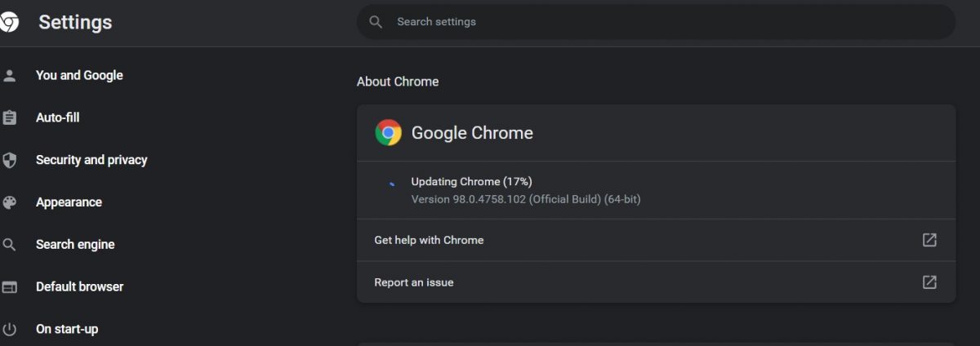This screenshot has width=980, height=346.
Task: Click the palette icon beside Appearance
Action: 10,202
